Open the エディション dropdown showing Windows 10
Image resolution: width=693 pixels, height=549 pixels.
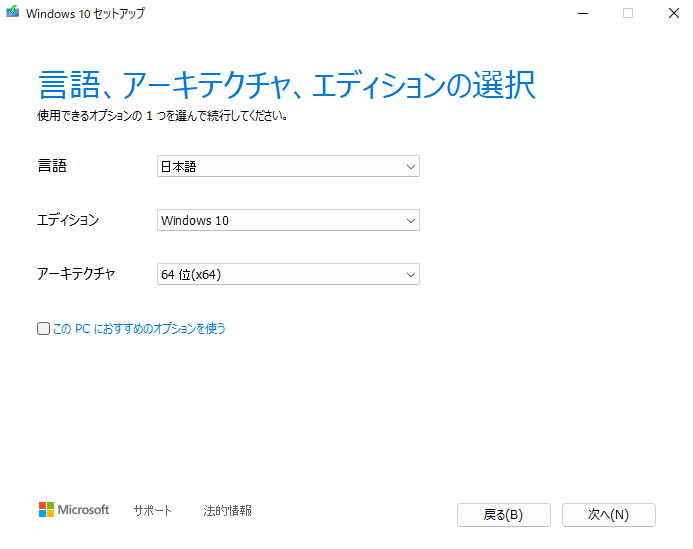[x=288, y=220]
